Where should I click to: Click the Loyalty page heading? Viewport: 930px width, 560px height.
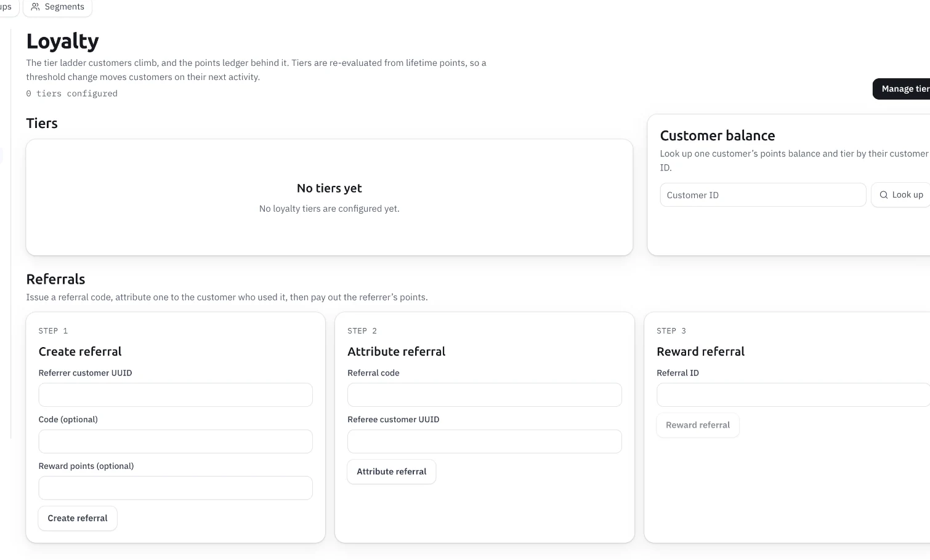[62, 41]
